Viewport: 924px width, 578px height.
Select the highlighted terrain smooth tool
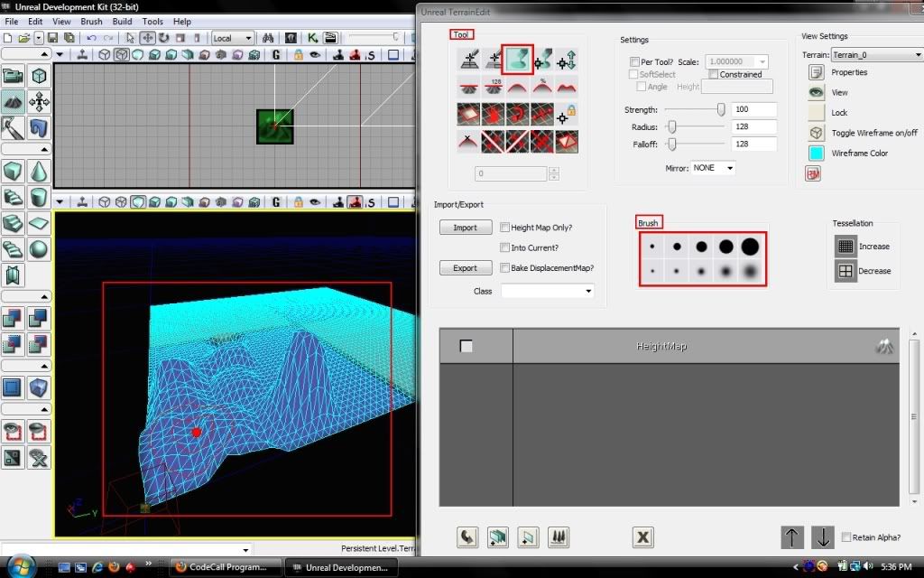point(517,60)
